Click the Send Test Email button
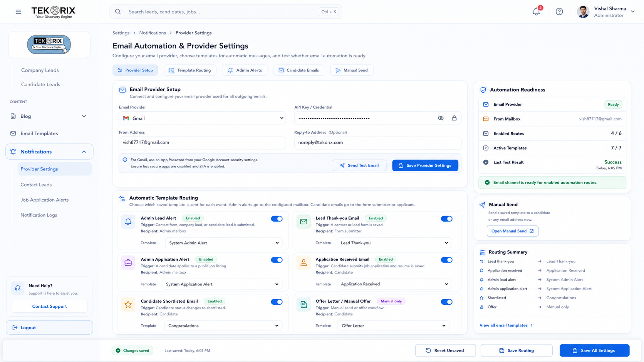Screen dimensions: 644x362 (359, 165)
